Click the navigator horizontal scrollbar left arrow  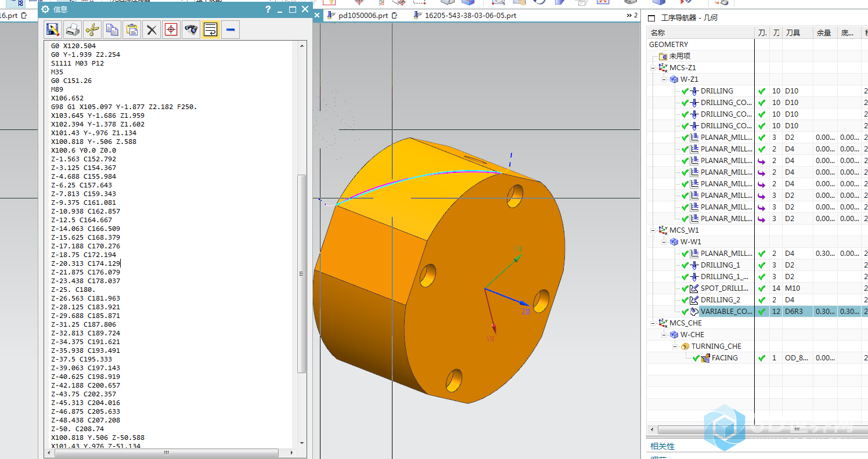pyautogui.click(x=653, y=430)
